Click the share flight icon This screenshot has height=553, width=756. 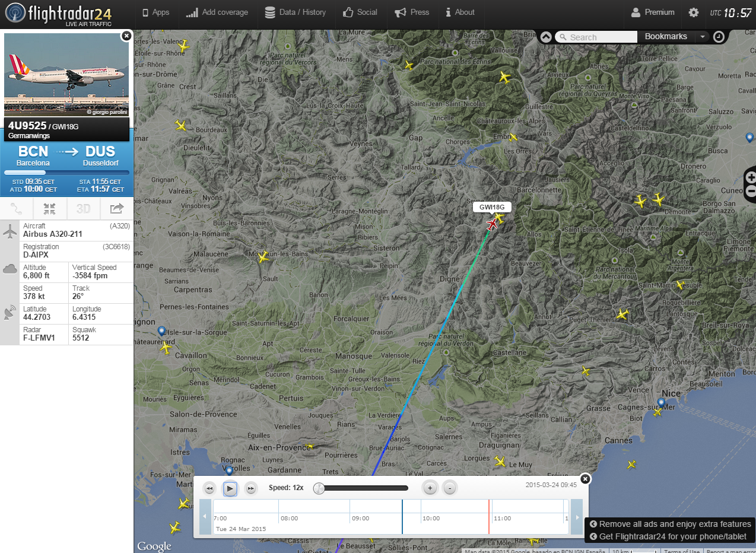tap(117, 209)
